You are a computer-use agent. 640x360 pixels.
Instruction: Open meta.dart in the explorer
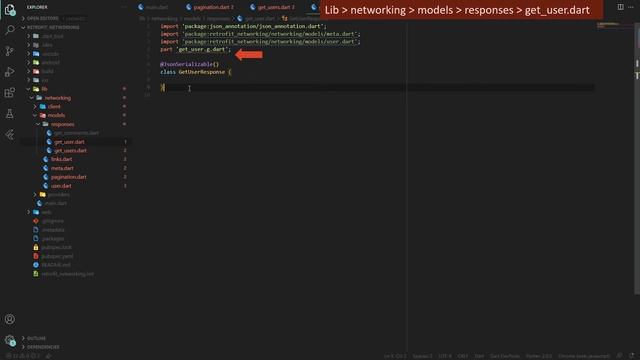62,168
